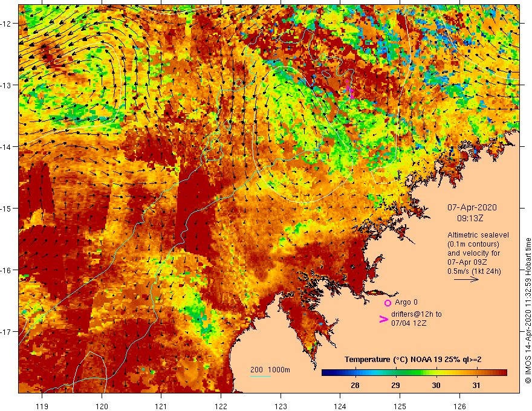Click the '09:13Z' time label
The width and height of the screenshot is (532, 411).
click(470, 218)
